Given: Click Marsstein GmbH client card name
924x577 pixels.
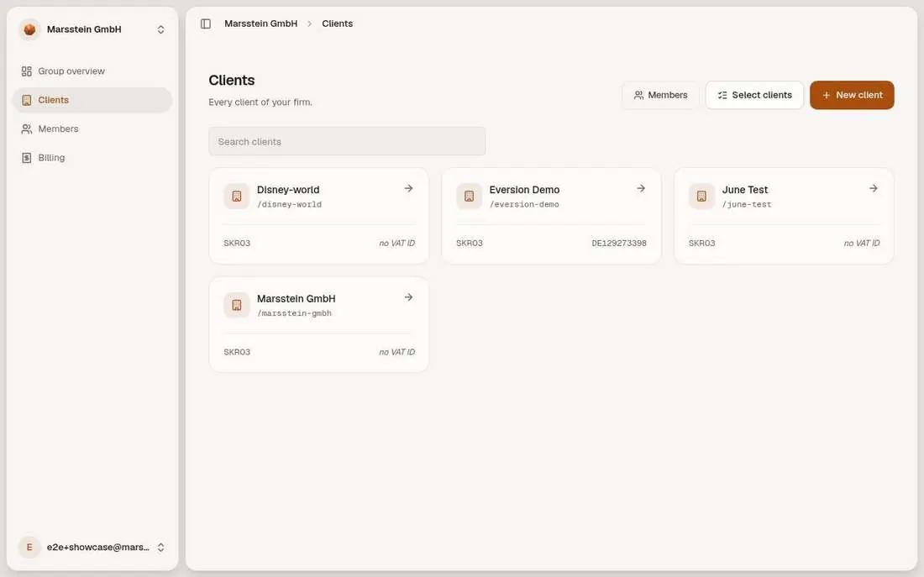Looking at the screenshot, I should (x=296, y=299).
